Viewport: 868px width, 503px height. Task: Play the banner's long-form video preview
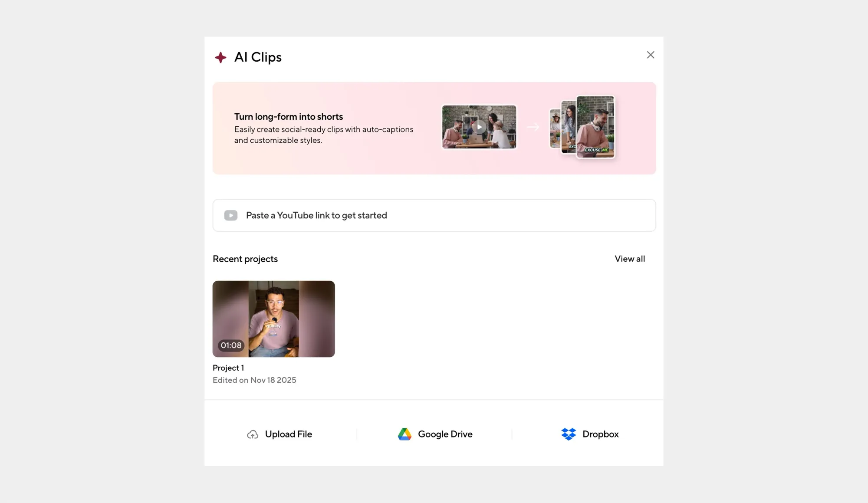point(479,127)
